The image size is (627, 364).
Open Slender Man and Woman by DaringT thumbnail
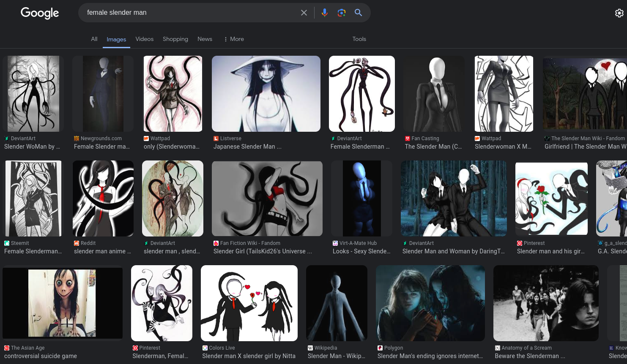coord(454,198)
